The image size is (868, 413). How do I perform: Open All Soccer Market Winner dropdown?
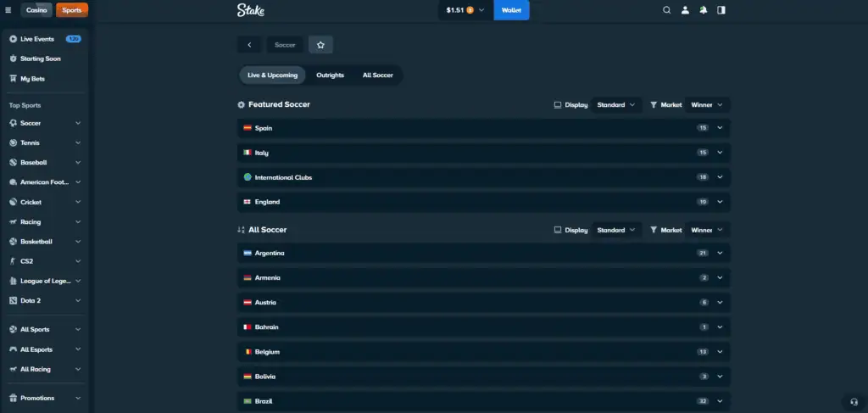[x=707, y=230]
